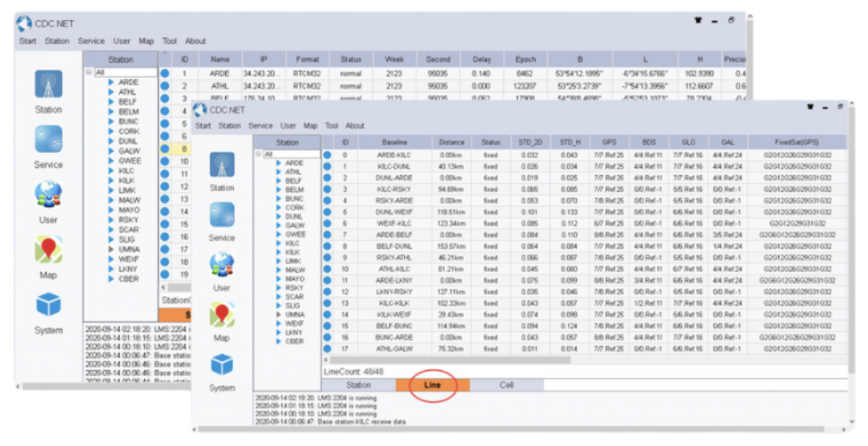The height and width of the screenshot is (446, 868).
Task: Open the Map pin icon in front window
Action: [x=221, y=315]
